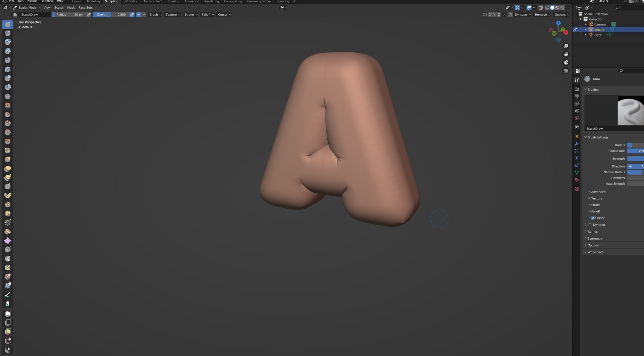Switch to wireframe viewport shading
Image resolution: width=644 pixels, height=356 pixels.
(547, 8)
